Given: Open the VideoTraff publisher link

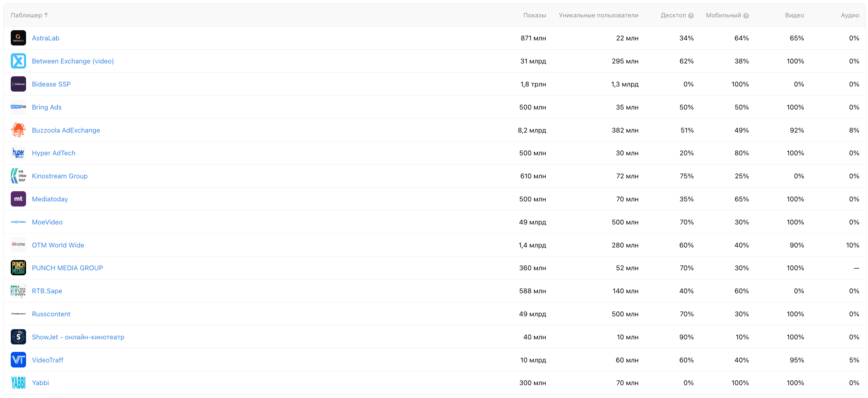Looking at the screenshot, I should 48,360.
